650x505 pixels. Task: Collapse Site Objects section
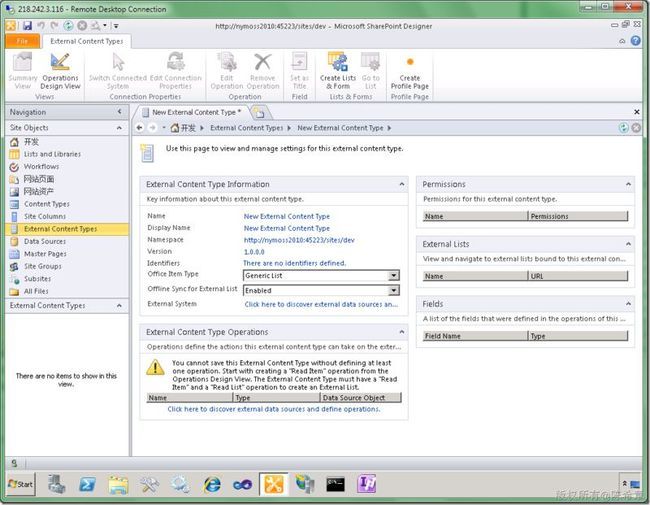click(x=119, y=128)
